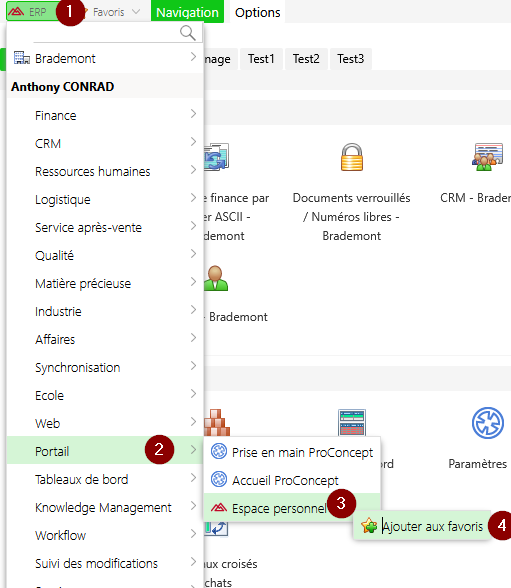Expand Matière précieuse submenu chevron
This screenshot has width=511, height=588.
pos(193,282)
